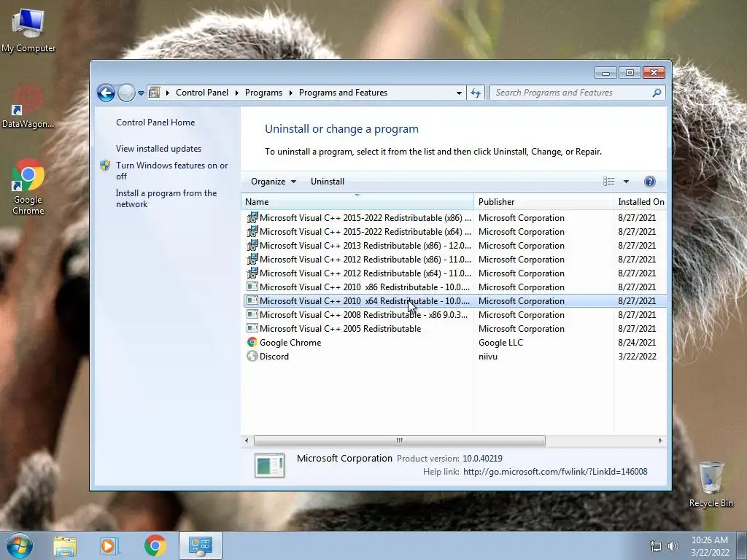This screenshot has width=747, height=560.
Task: Open the Recycle Bin
Action: click(x=711, y=484)
